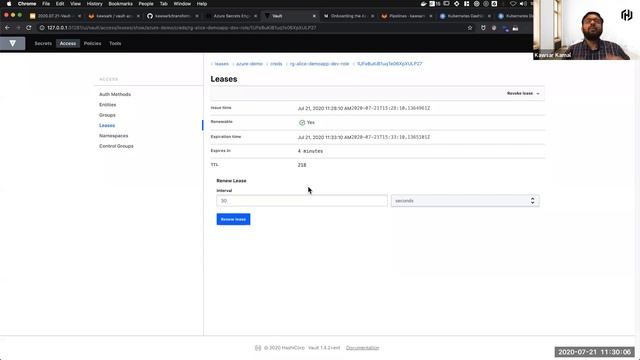Click the Vault triangle logo

pyautogui.click(x=12, y=43)
